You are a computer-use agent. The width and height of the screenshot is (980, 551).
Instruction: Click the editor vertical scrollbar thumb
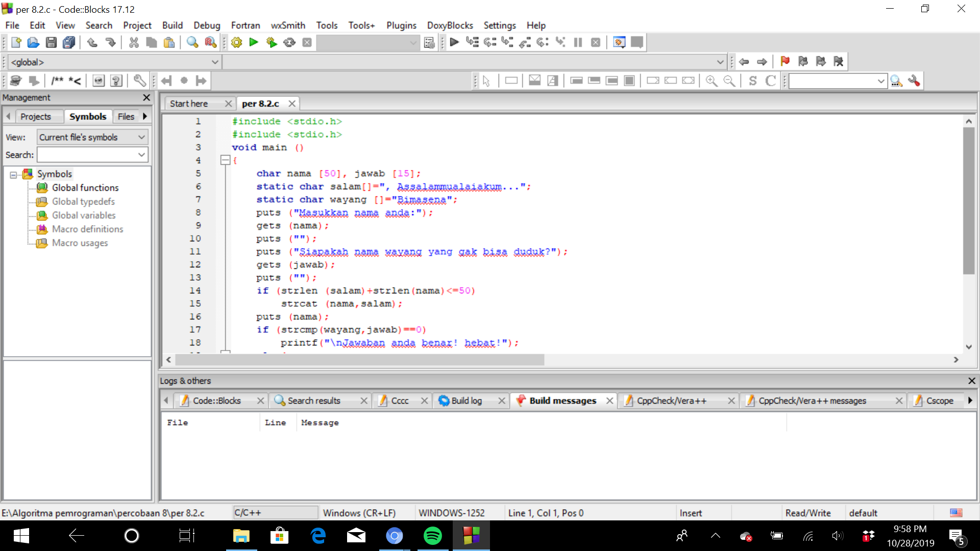click(969, 201)
